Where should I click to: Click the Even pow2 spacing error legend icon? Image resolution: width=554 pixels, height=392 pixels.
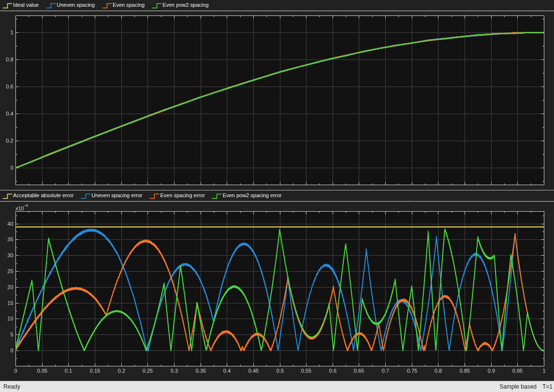click(217, 196)
